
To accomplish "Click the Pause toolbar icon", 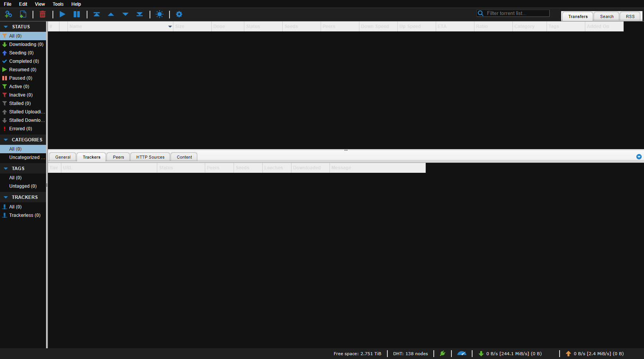I will pos(77,14).
